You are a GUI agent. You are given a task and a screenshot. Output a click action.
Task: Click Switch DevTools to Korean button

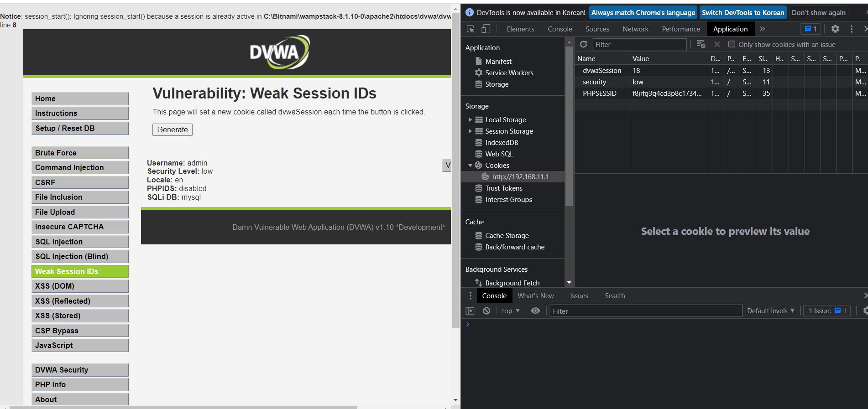743,13
